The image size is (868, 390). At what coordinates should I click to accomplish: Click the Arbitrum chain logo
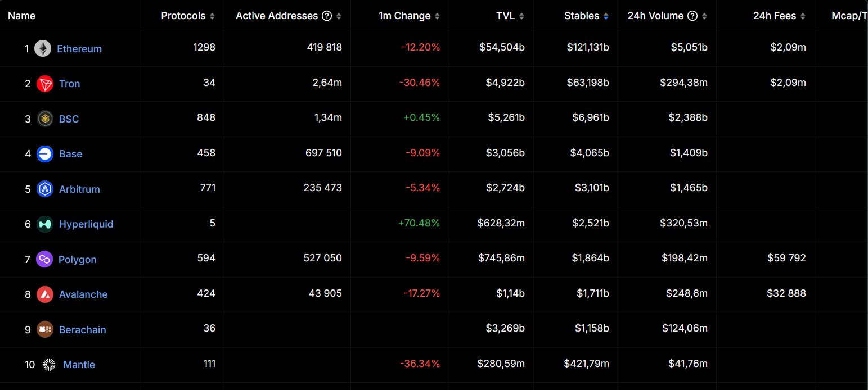pos(44,189)
